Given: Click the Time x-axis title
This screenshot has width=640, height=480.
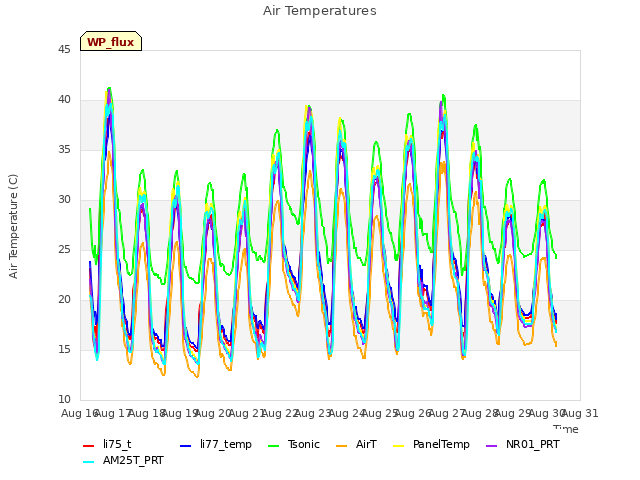Looking at the screenshot, I should 566,429.
